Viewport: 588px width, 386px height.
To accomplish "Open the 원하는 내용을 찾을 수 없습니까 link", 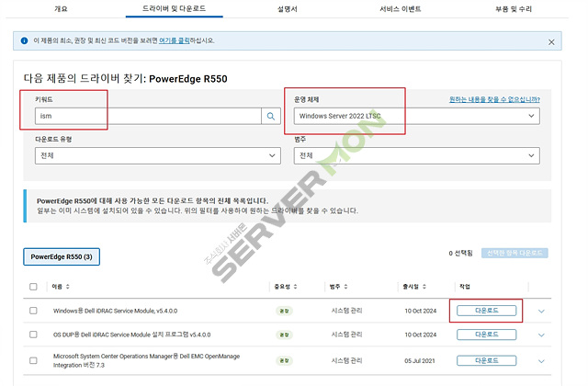I will [x=494, y=99].
